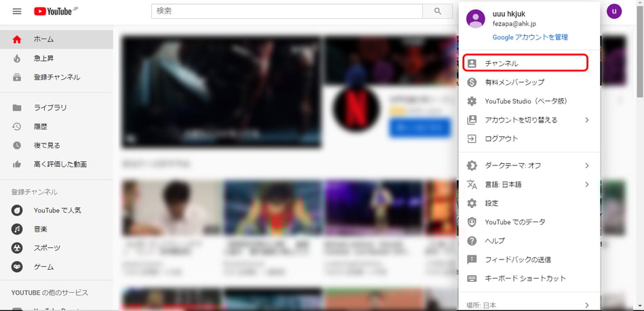644x311 pixels.
Task: Expand 場所: 日本 submenu chevron
Action: (x=587, y=305)
